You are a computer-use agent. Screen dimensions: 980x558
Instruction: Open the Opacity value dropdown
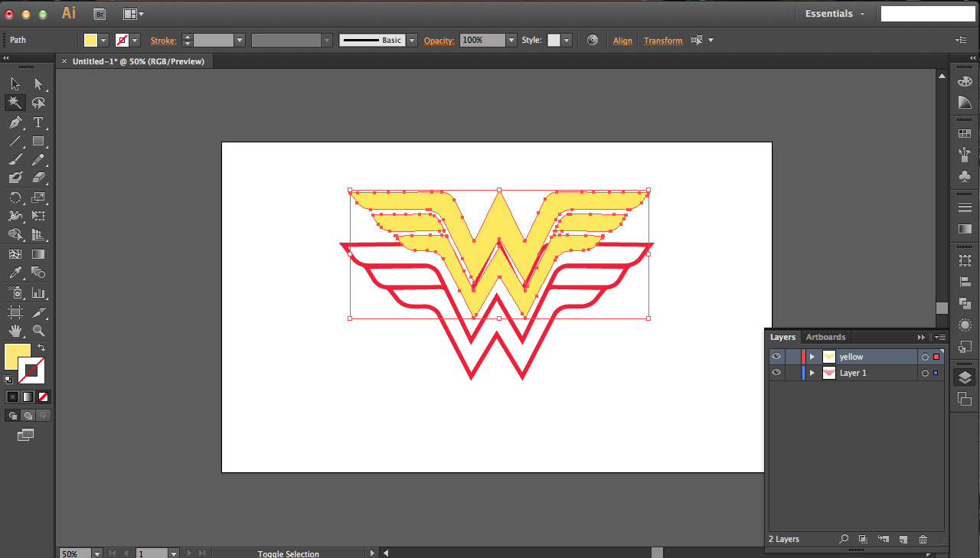[x=511, y=41]
